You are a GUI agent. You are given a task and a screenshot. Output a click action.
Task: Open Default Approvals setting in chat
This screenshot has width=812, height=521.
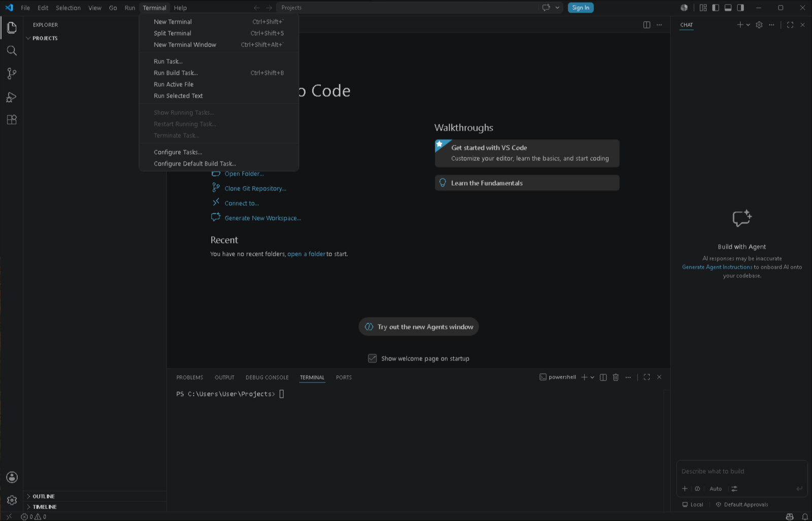coord(741,505)
